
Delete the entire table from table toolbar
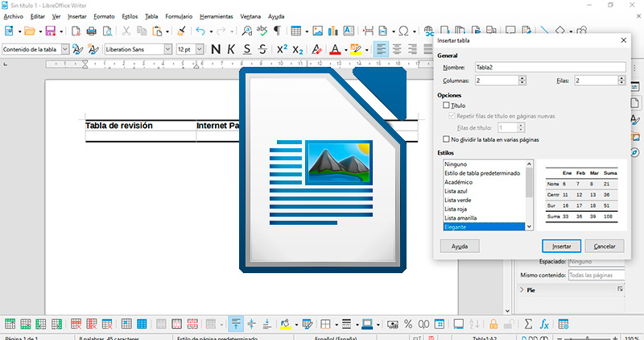click(107, 324)
